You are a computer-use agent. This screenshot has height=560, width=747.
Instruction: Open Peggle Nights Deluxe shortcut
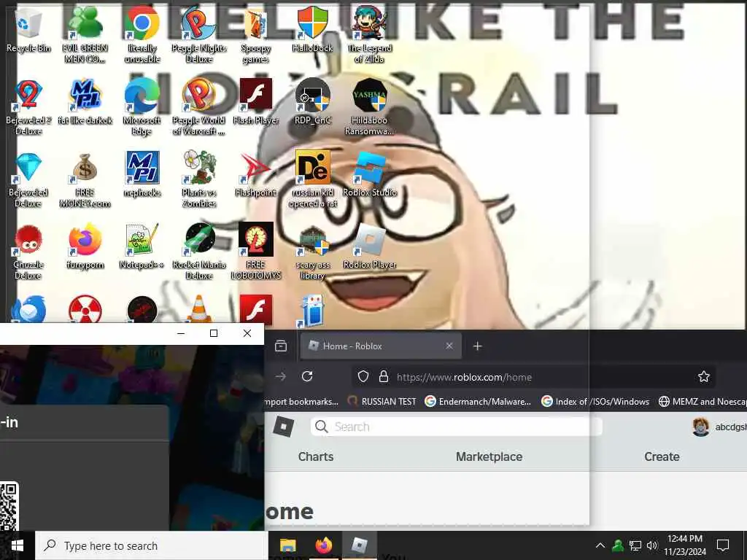coord(198,36)
